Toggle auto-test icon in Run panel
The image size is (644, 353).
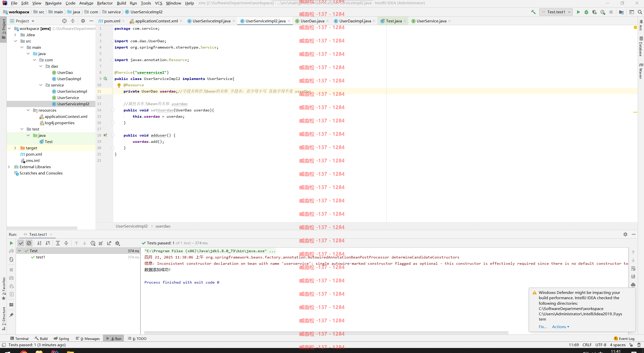click(x=11, y=259)
